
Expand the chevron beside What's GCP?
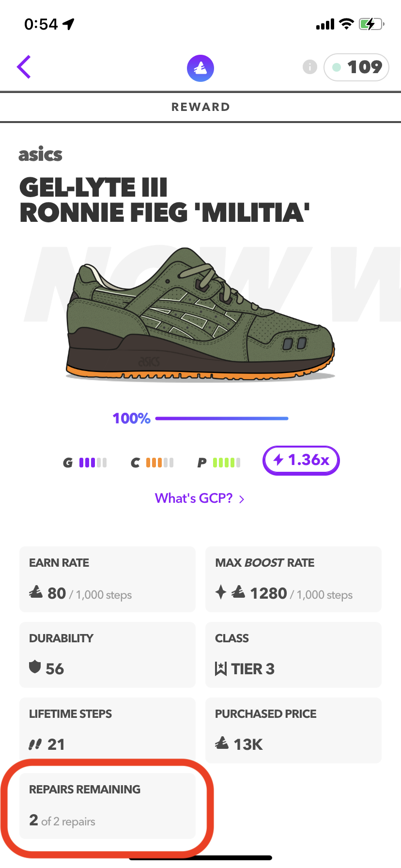[x=242, y=499]
